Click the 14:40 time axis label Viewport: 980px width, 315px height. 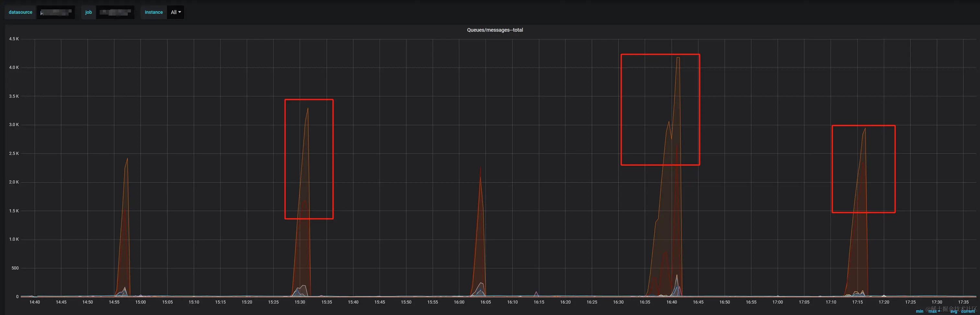[x=35, y=302]
